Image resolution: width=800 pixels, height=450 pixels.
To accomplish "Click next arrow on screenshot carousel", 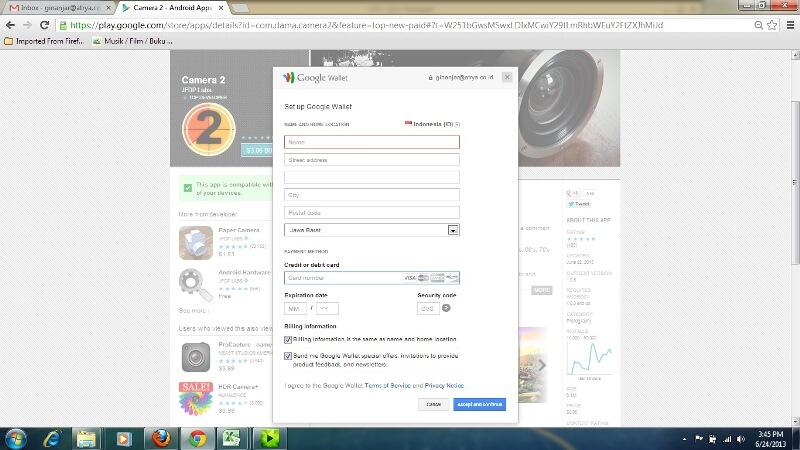I will click(542, 365).
